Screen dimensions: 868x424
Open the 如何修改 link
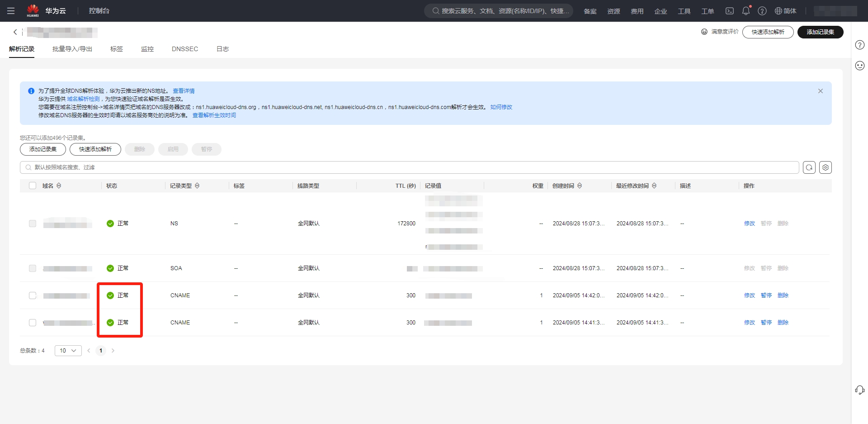pyautogui.click(x=501, y=107)
